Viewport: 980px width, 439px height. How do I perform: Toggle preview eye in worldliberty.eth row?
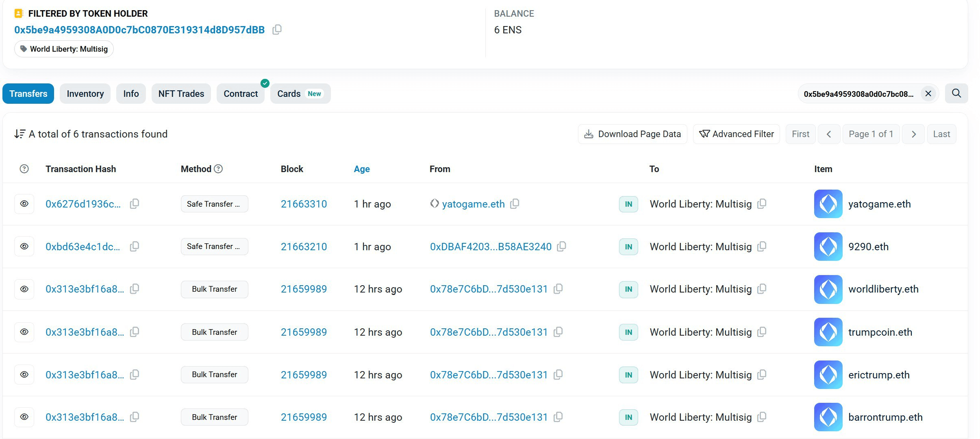click(x=24, y=289)
